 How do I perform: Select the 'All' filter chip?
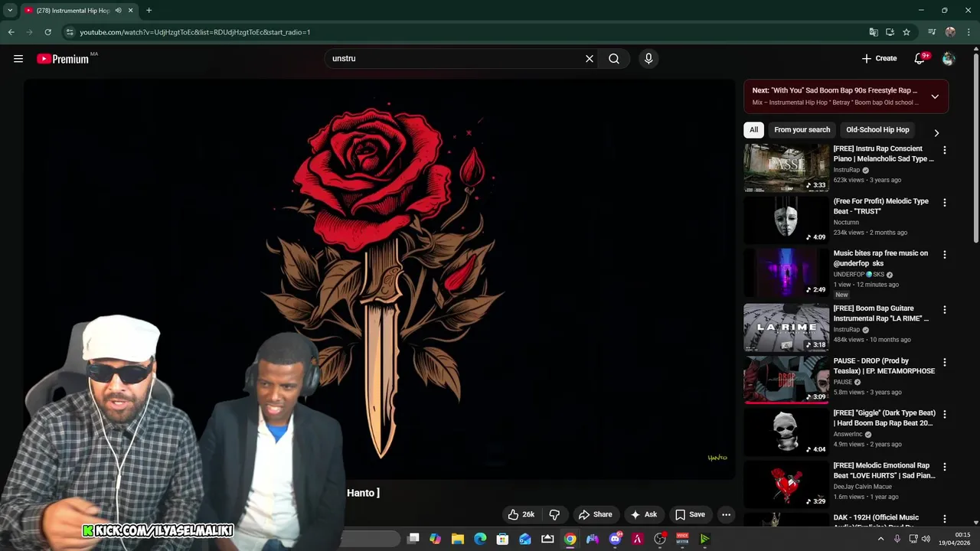(753, 130)
